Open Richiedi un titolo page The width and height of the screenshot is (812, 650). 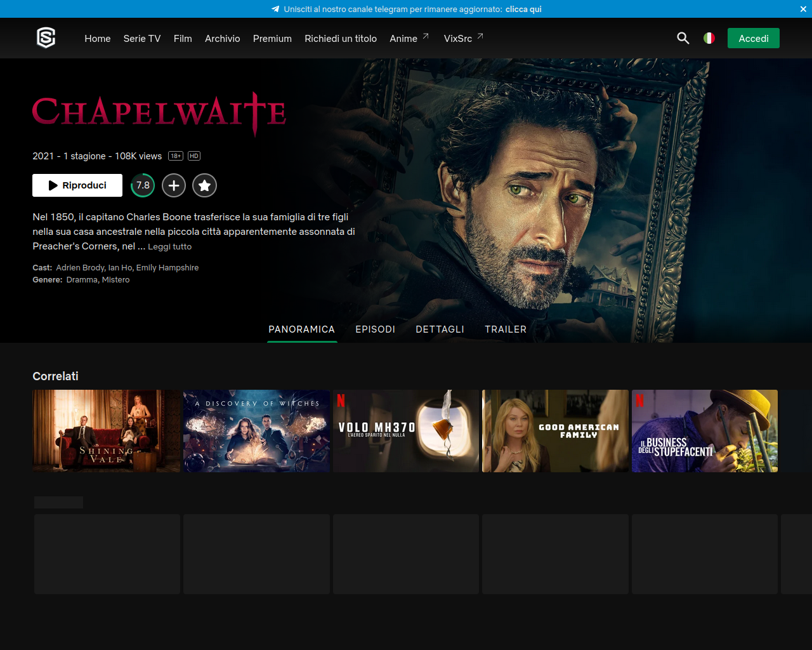coord(341,39)
